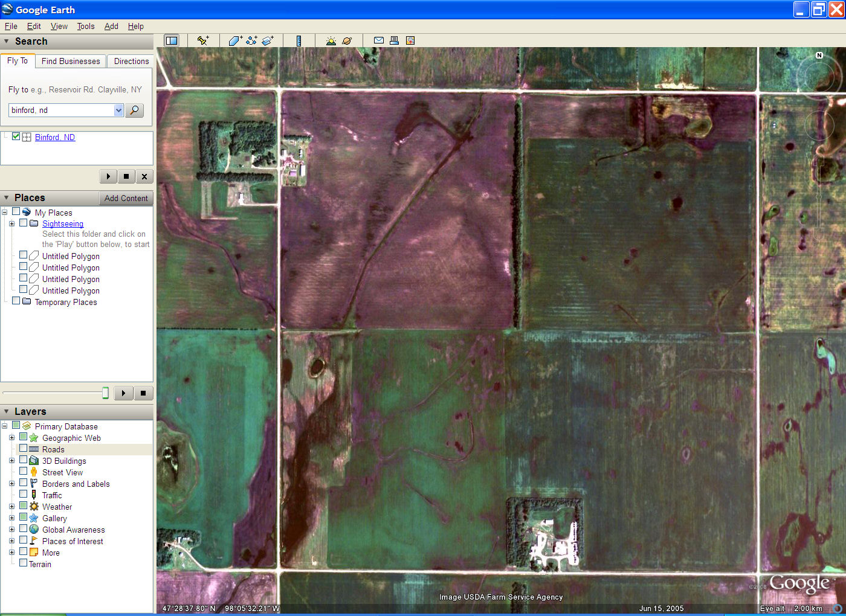846x616 pixels.
Task: Uncheck the Binford, ND search result
Action: click(x=16, y=136)
